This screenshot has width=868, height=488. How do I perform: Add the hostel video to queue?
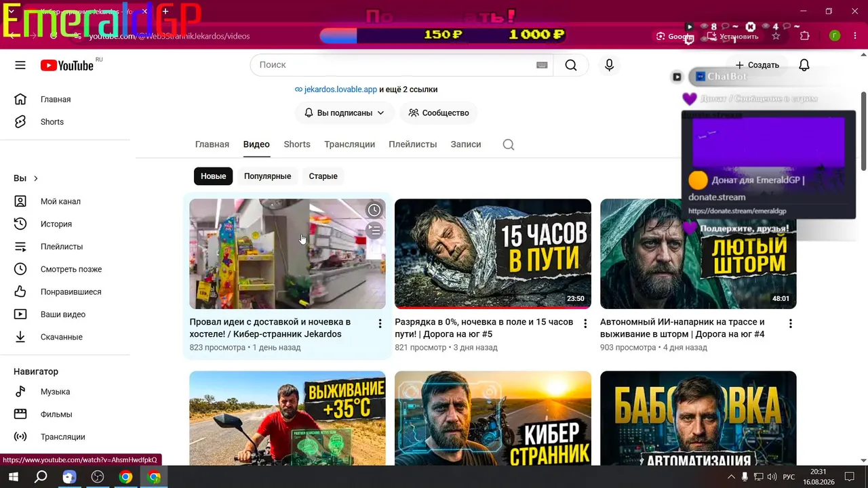click(374, 230)
